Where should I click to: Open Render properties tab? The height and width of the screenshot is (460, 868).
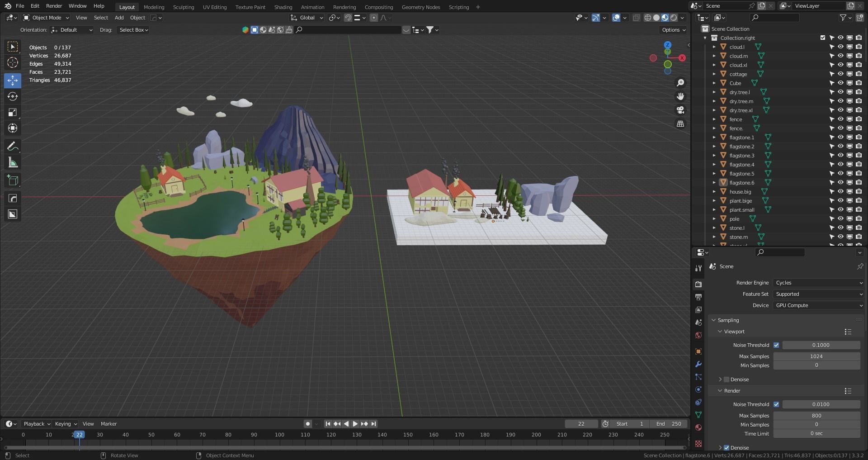[x=698, y=284]
